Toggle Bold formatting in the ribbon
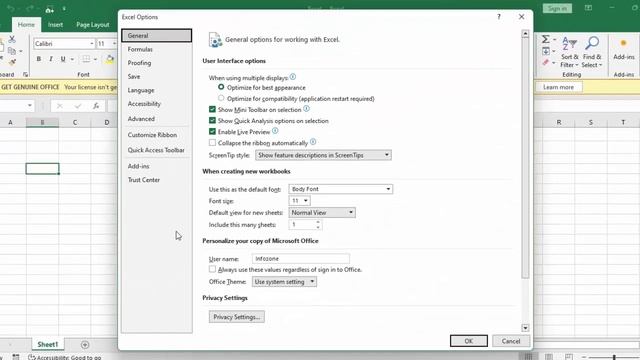 39,59
